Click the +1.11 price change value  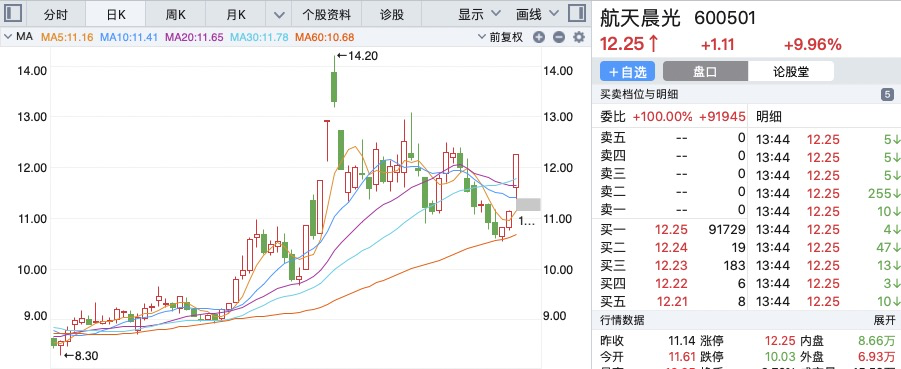[x=718, y=44]
